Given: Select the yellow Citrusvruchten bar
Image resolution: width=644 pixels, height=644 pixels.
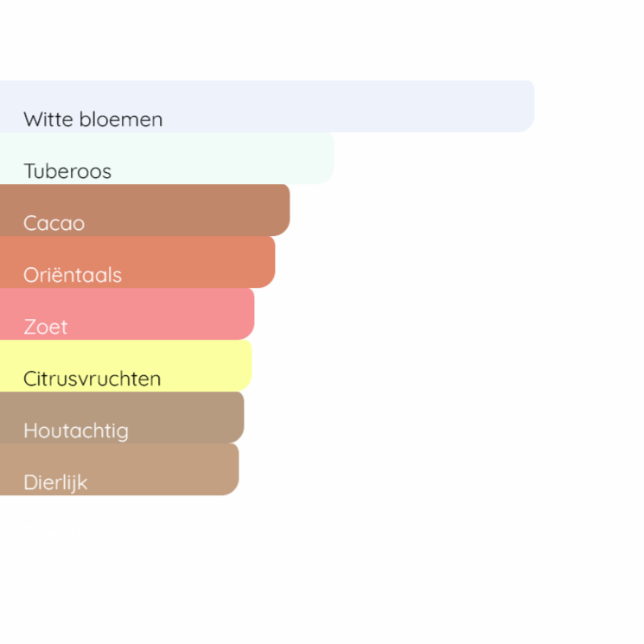Looking at the screenshot, I should [199, 365].
